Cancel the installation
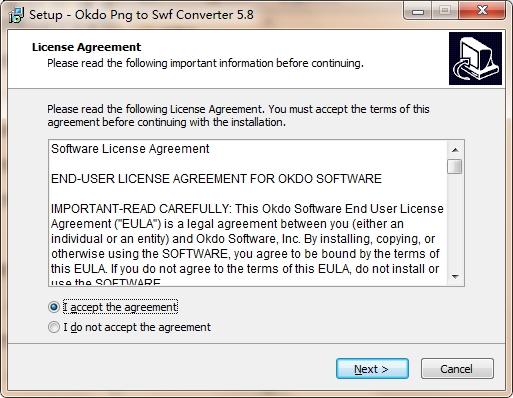513x398 pixels. point(457,369)
